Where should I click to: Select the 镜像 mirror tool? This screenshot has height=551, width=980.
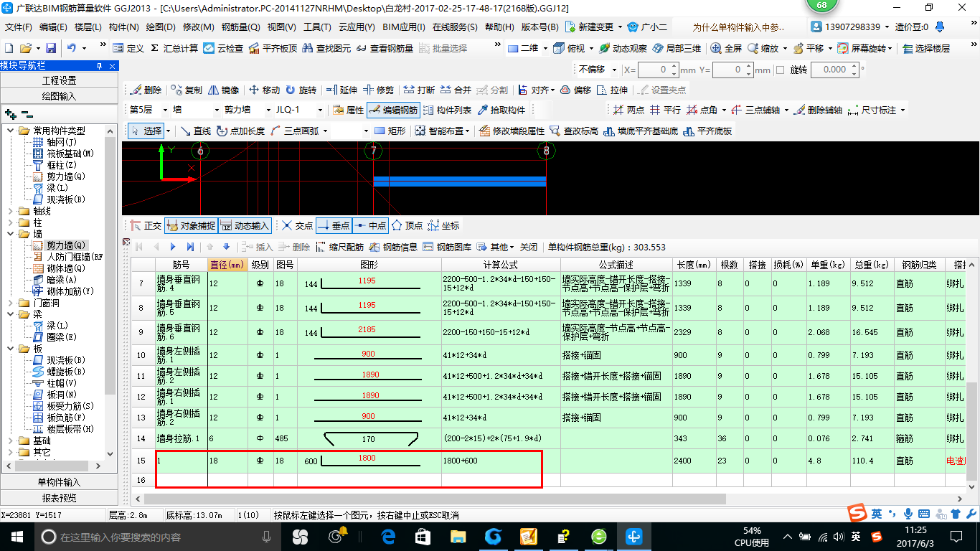click(x=223, y=90)
